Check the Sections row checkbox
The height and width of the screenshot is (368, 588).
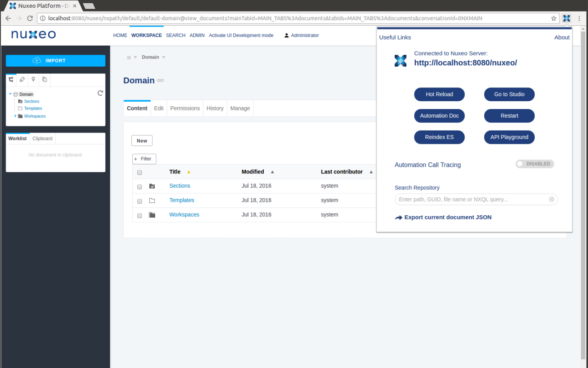(x=140, y=187)
